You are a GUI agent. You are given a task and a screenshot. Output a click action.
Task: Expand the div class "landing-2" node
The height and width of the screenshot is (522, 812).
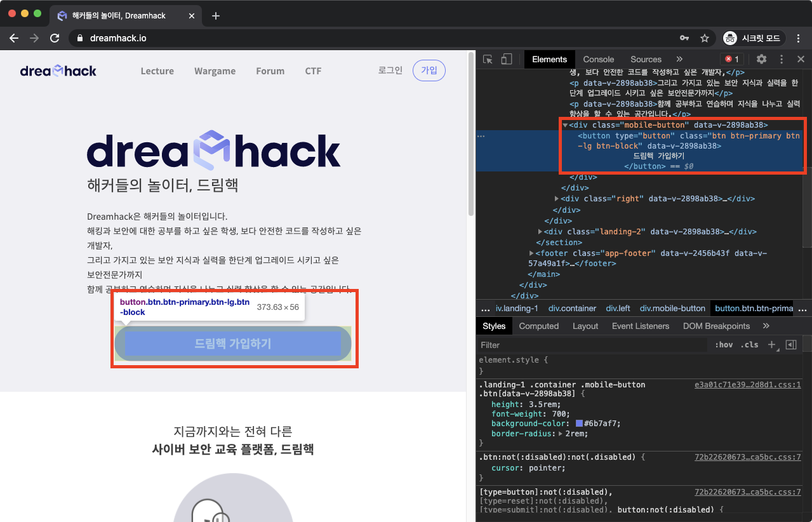[x=540, y=232]
